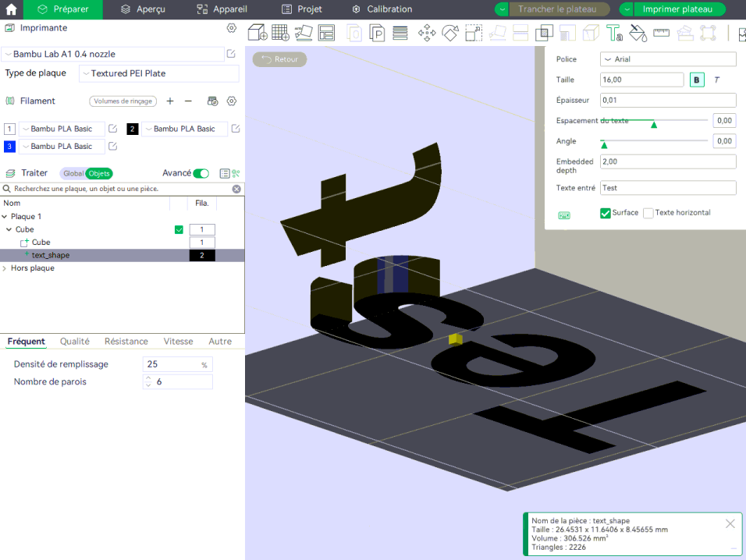Edit the Bambu Lab A1 printer preset
Image resolution: width=746 pixels, height=560 pixels.
click(231, 54)
